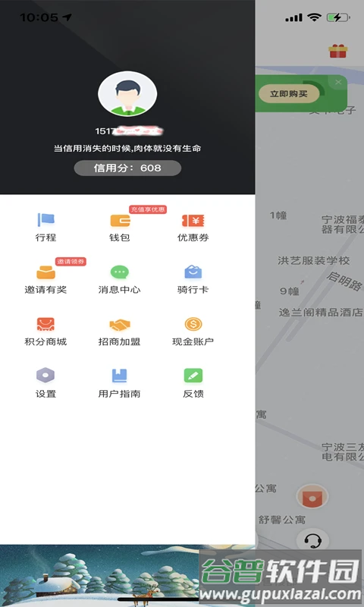This screenshot has width=364, height=607.
Task: Tap the 信用分: 608 credit score pill
Action: point(127,168)
